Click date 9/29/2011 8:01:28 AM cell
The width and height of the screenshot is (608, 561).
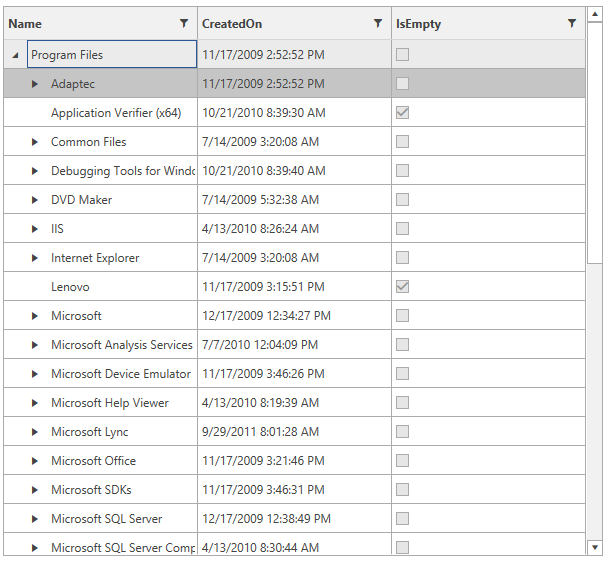pyautogui.click(x=294, y=432)
